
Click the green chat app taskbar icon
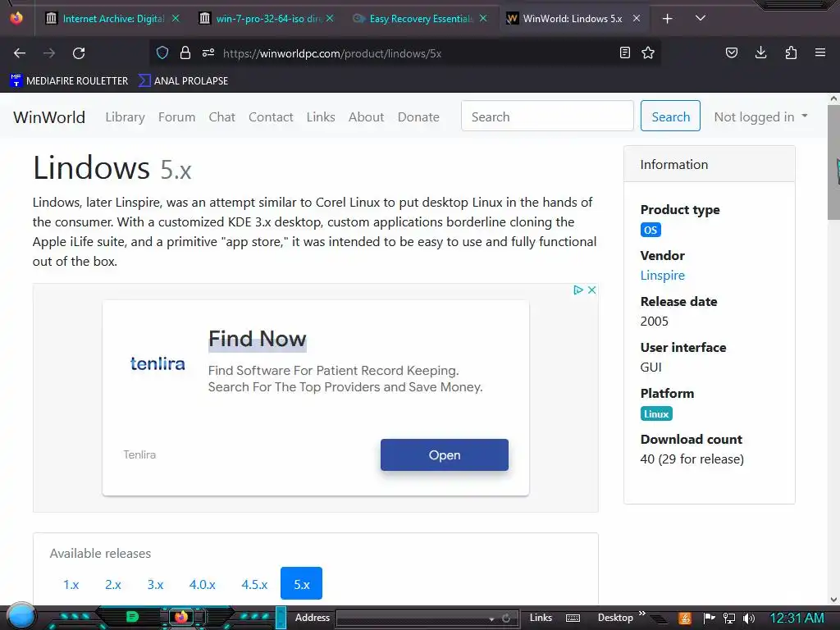coord(132,617)
